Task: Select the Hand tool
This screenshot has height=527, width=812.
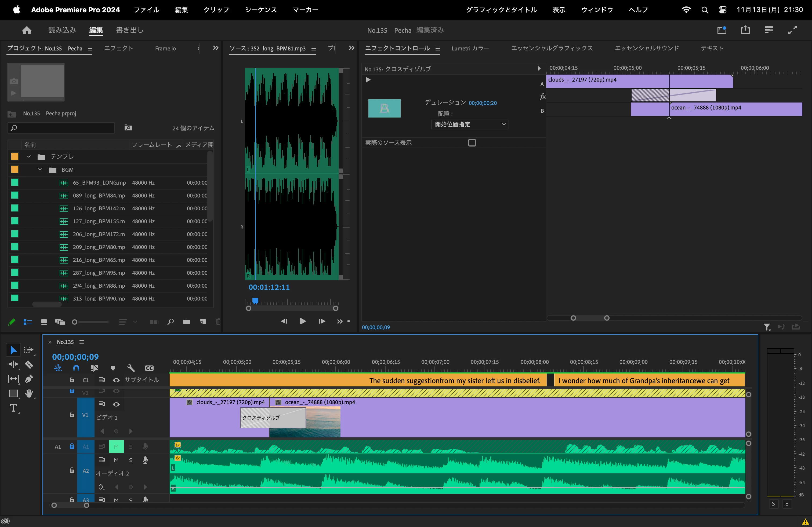Action: click(x=29, y=393)
